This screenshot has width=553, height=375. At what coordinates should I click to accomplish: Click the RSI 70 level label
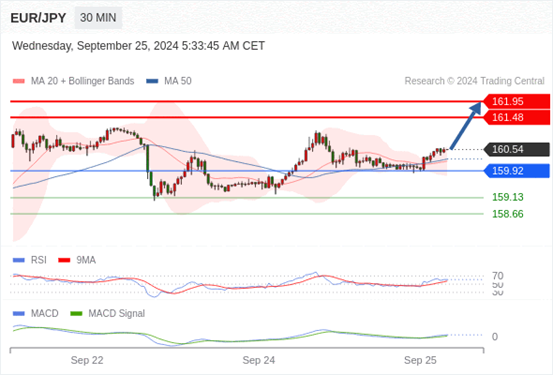coord(498,276)
